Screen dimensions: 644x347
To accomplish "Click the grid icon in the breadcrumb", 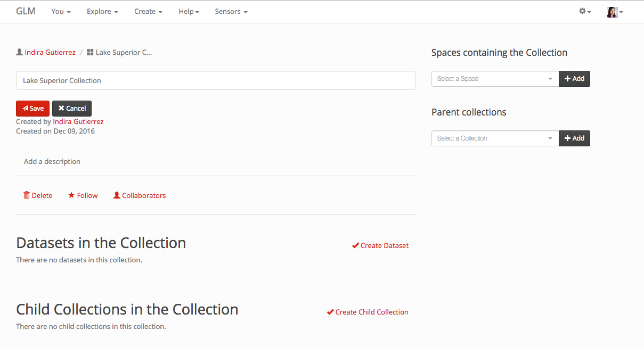I will 90,52.
